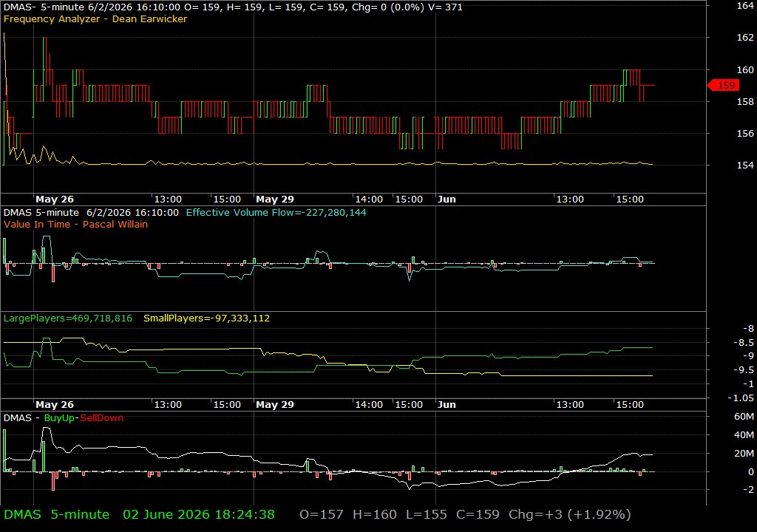Click the red 159 price marker
This screenshot has width=757, height=532.
pos(723,86)
